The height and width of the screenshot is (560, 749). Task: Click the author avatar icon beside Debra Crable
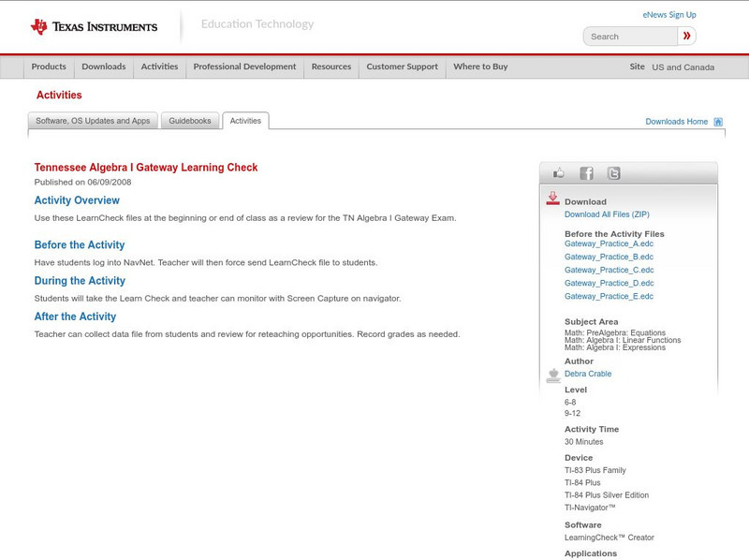(552, 374)
